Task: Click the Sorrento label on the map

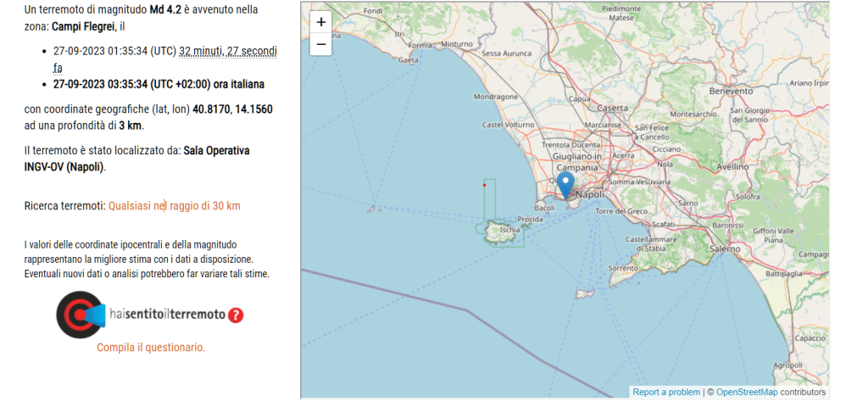Action: coord(623,268)
